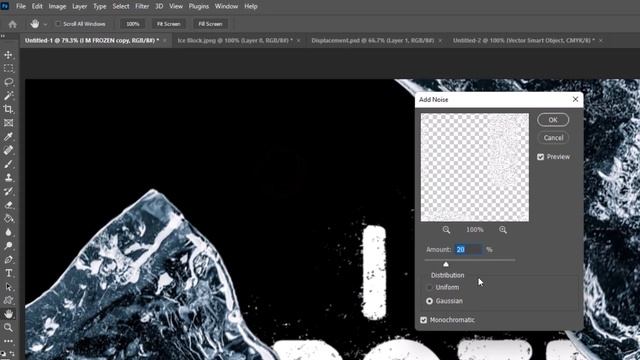Enable Scroll All Windows checkbox
Image resolution: width=640 pixels, height=360 pixels.
(x=58, y=24)
